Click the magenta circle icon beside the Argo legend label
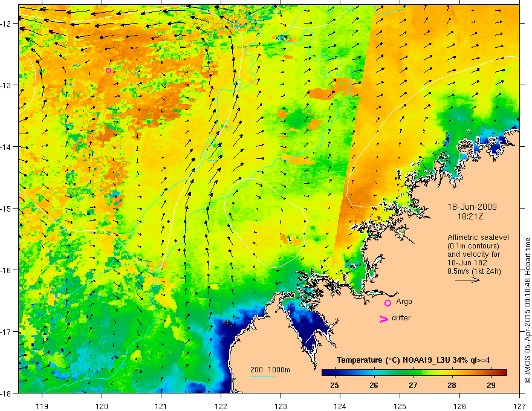 [x=388, y=303]
